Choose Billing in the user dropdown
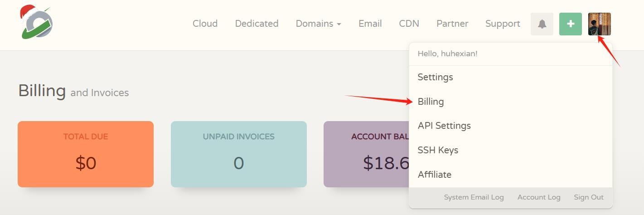The height and width of the screenshot is (215, 644). (431, 102)
